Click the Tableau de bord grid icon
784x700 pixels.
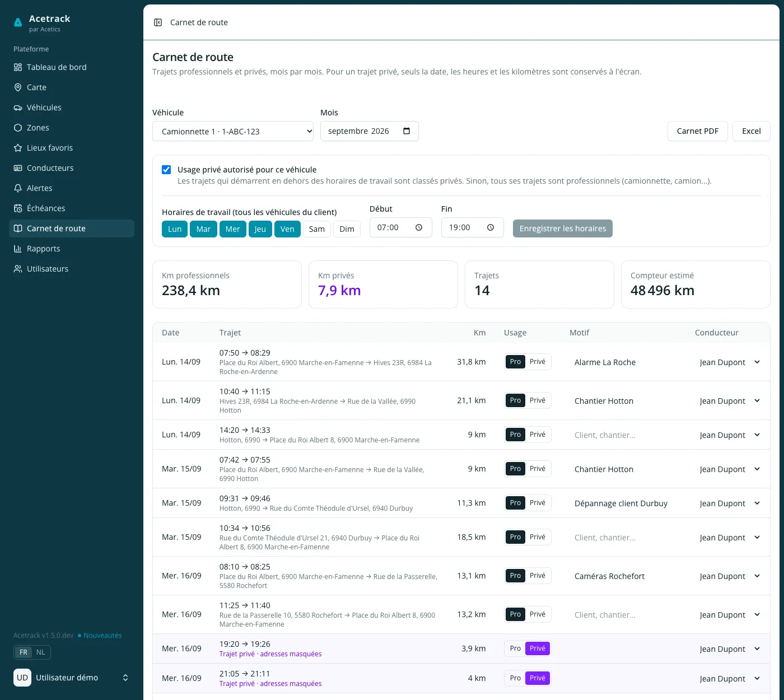point(18,67)
